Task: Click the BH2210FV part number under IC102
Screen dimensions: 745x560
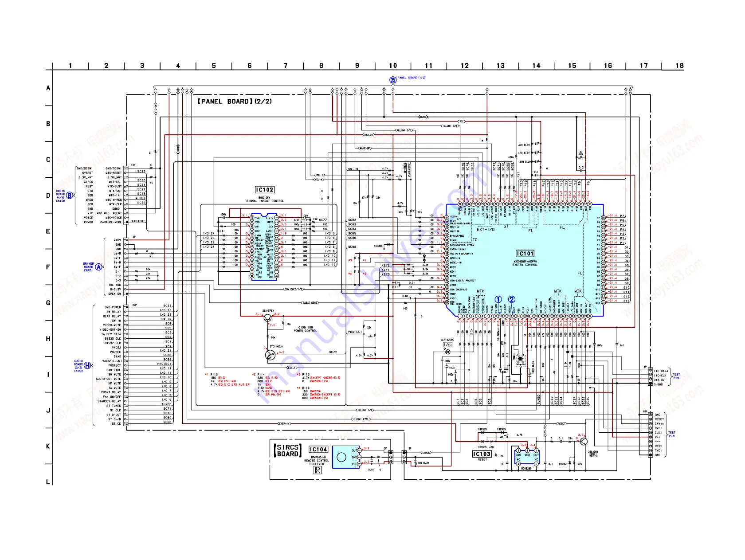Action: click(264, 197)
